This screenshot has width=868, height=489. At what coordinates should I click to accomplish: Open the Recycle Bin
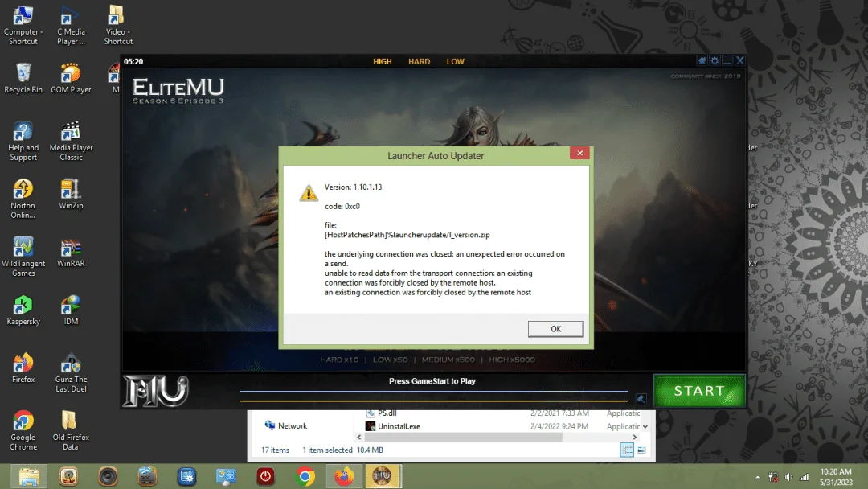click(x=23, y=78)
